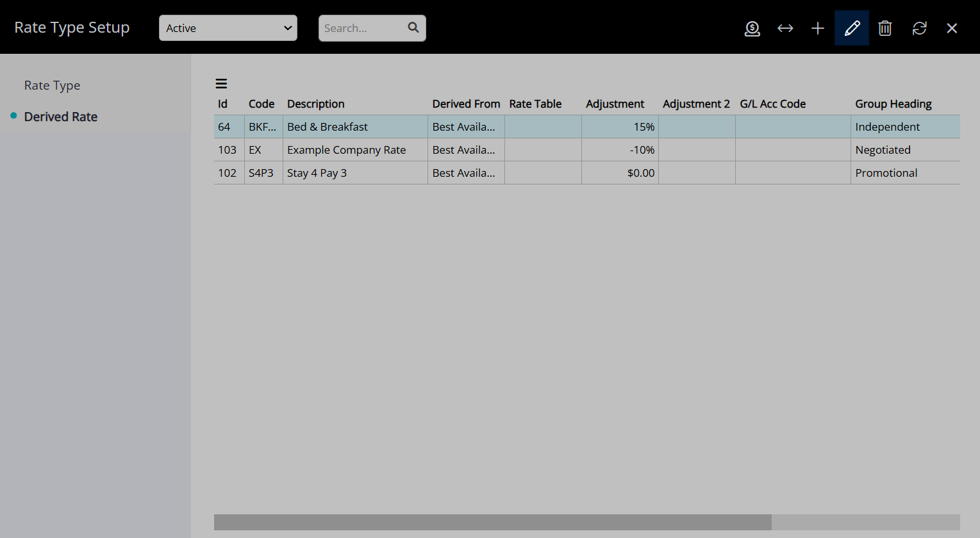Click the rate dollar icon in toolbar
This screenshot has height=538, width=980.
tap(752, 28)
